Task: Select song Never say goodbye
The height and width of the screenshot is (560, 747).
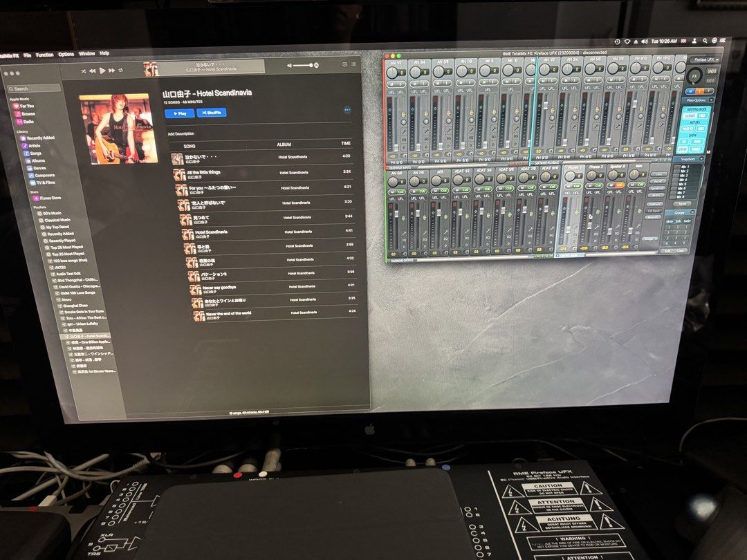Action: coord(275,288)
